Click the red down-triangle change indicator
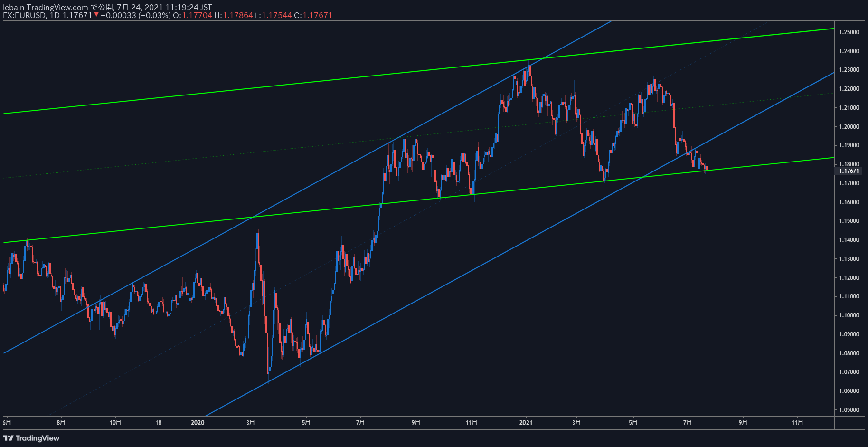 coord(96,15)
